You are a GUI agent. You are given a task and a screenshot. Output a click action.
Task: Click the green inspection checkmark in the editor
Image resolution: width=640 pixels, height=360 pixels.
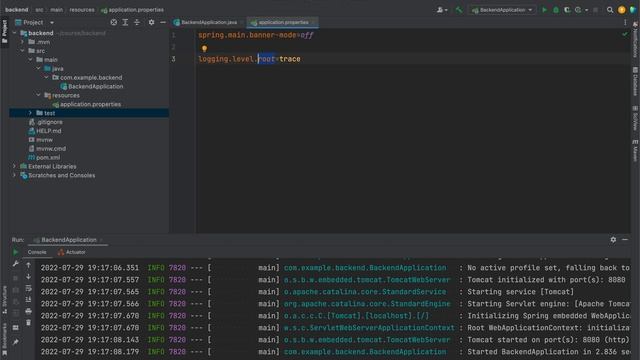[625, 35]
